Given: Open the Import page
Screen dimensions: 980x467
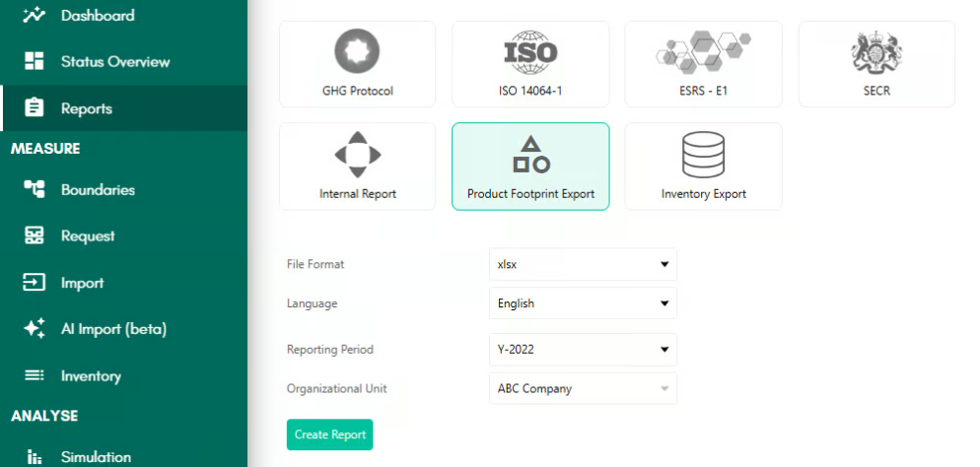Looking at the screenshot, I should tap(83, 282).
